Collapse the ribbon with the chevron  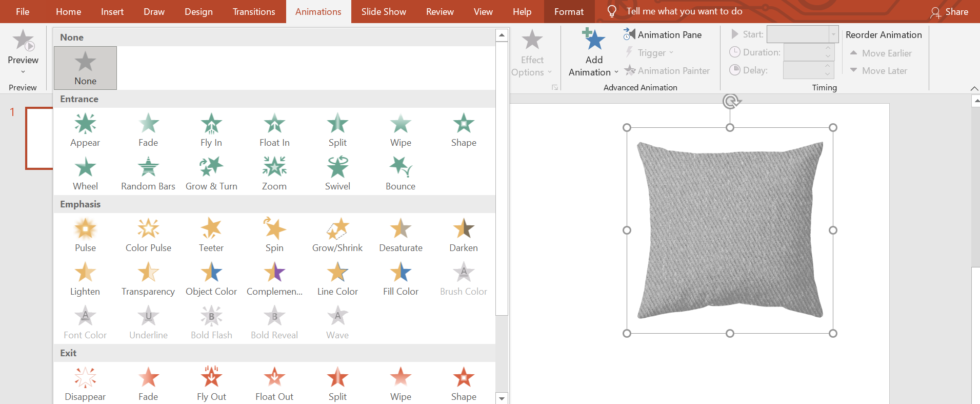click(x=974, y=89)
